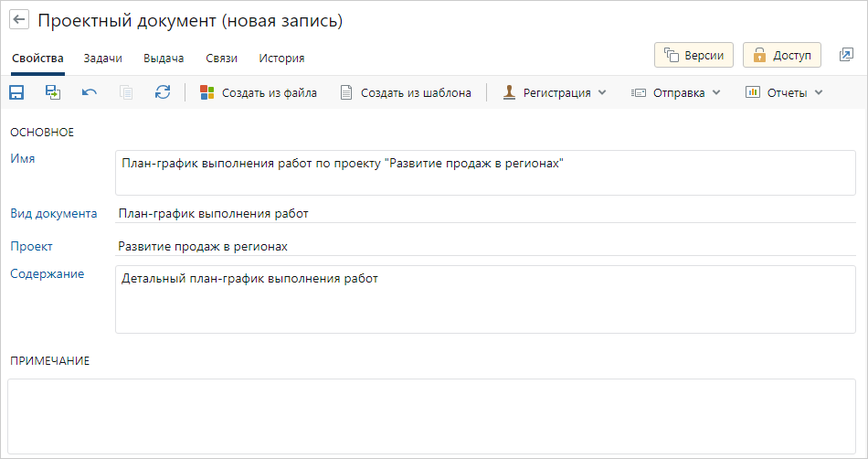
Task: Follow the Вид документа field label link
Action: (x=53, y=214)
